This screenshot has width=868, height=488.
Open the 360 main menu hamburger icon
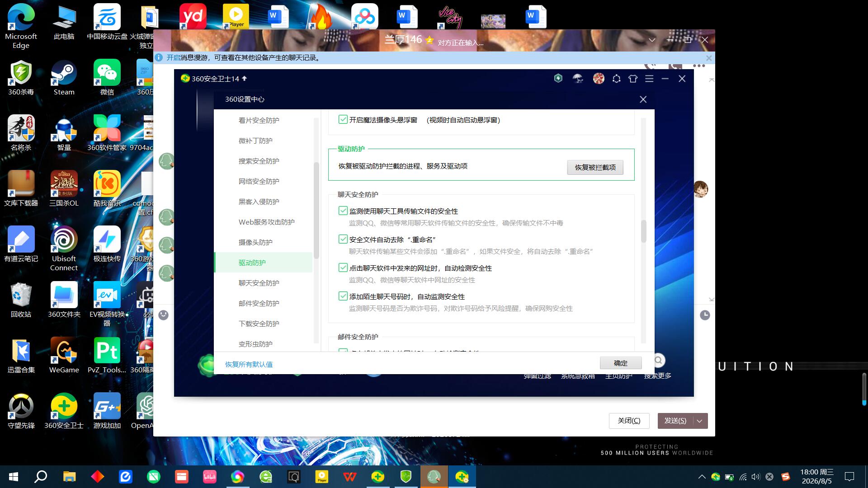pyautogui.click(x=649, y=79)
